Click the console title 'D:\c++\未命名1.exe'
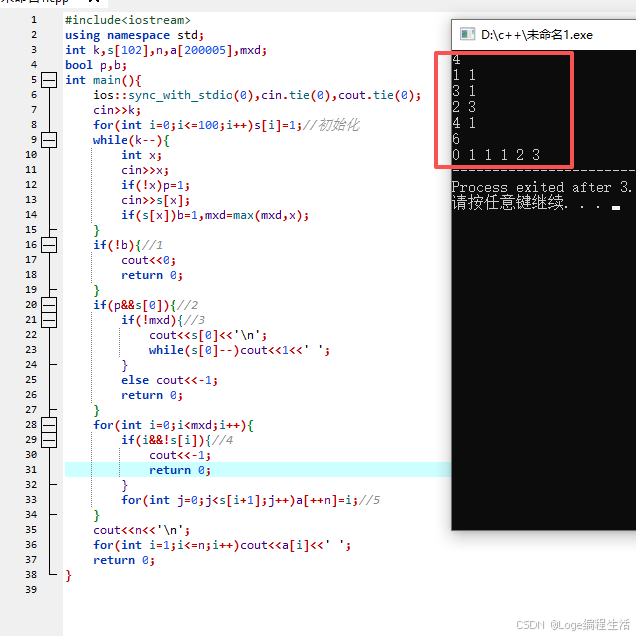The image size is (636, 636). 537,35
